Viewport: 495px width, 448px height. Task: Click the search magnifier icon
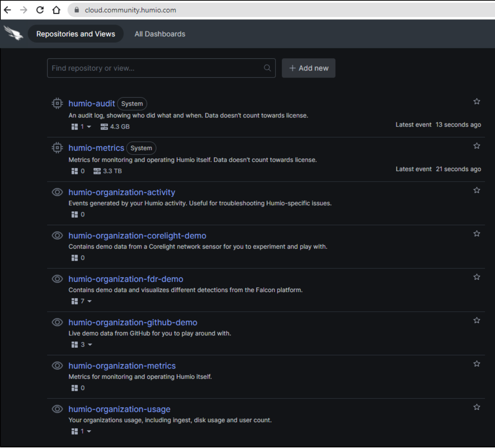tap(267, 68)
